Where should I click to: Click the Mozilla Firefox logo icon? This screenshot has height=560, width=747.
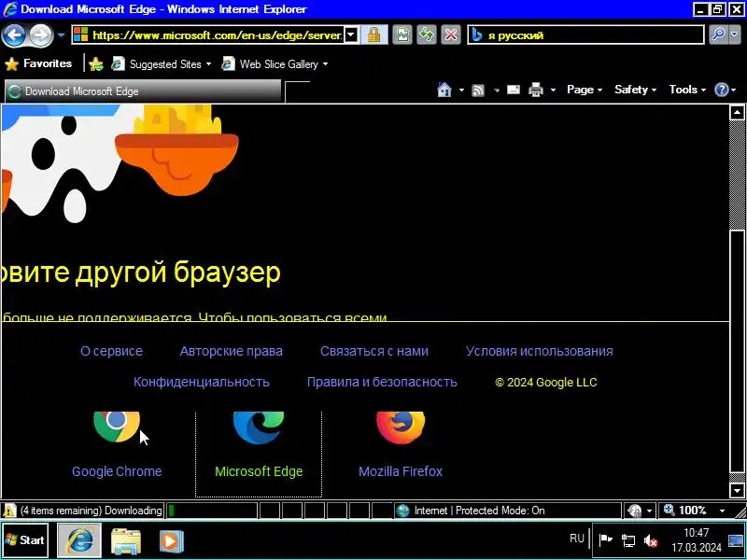[401, 427]
